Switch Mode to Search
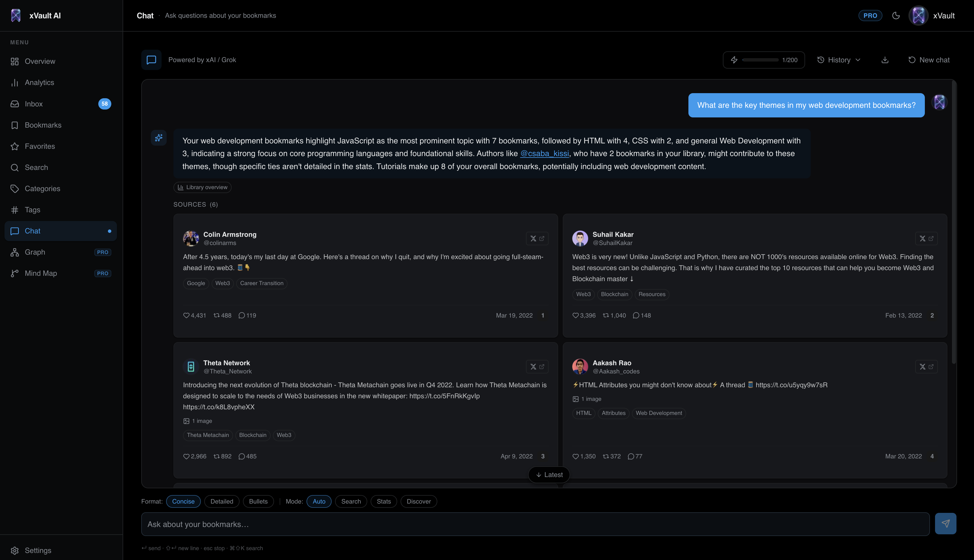The width and height of the screenshot is (974, 560). (x=351, y=501)
